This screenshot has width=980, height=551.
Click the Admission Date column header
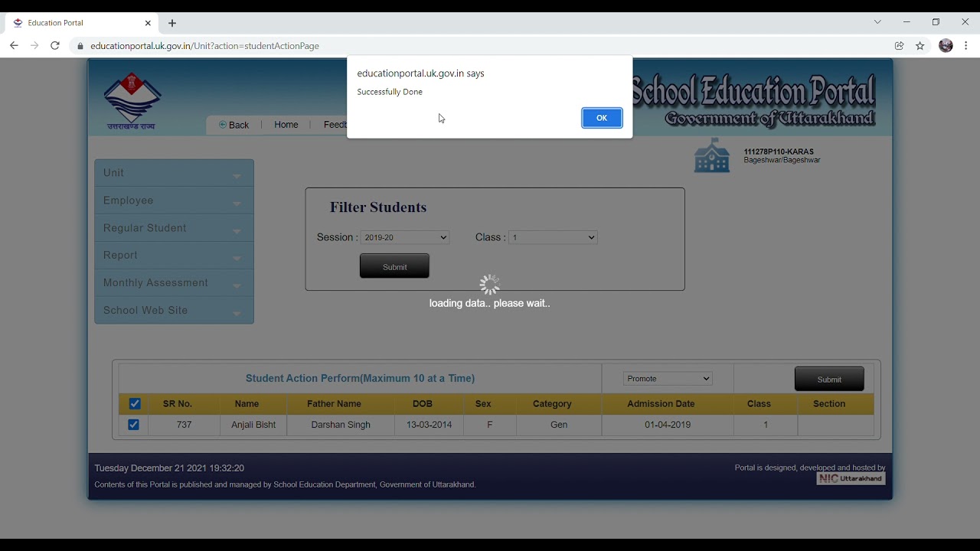coord(661,404)
